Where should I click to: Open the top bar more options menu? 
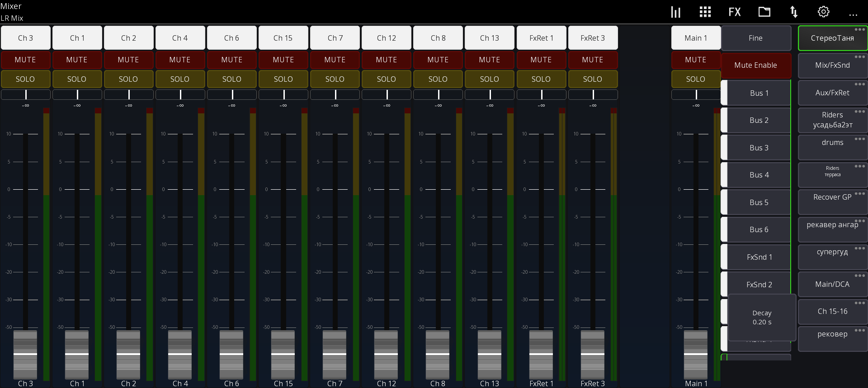point(853,15)
